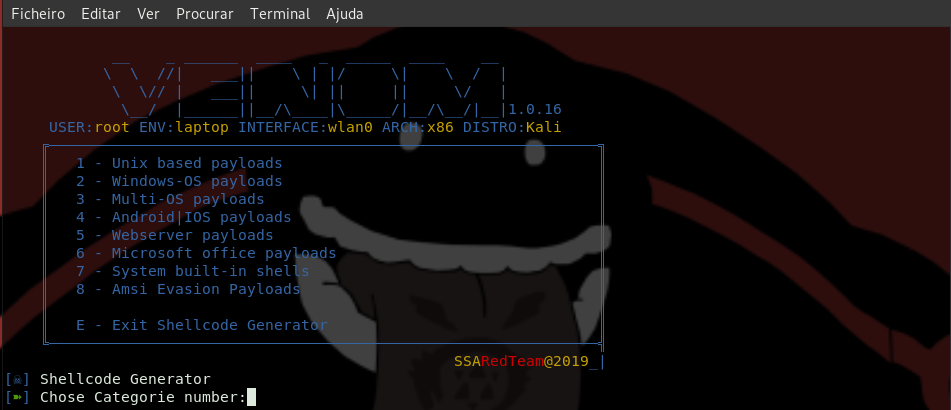Select Webserver payloads entry
The width and height of the screenshot is (951, 410).
click(x=175, y=235)
